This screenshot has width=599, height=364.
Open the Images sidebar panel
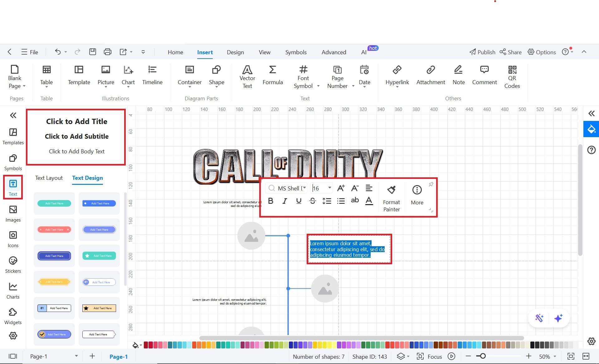[x=13, y=214]
